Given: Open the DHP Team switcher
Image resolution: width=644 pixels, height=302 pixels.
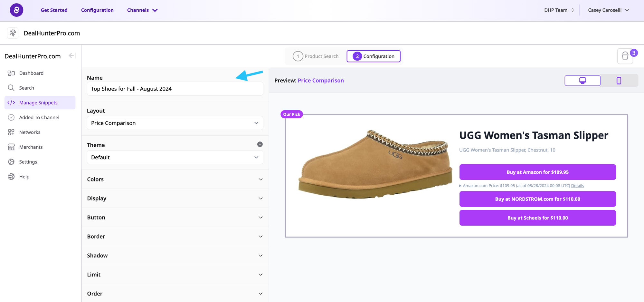Looking at the screenshot, I should click(559, 10).
